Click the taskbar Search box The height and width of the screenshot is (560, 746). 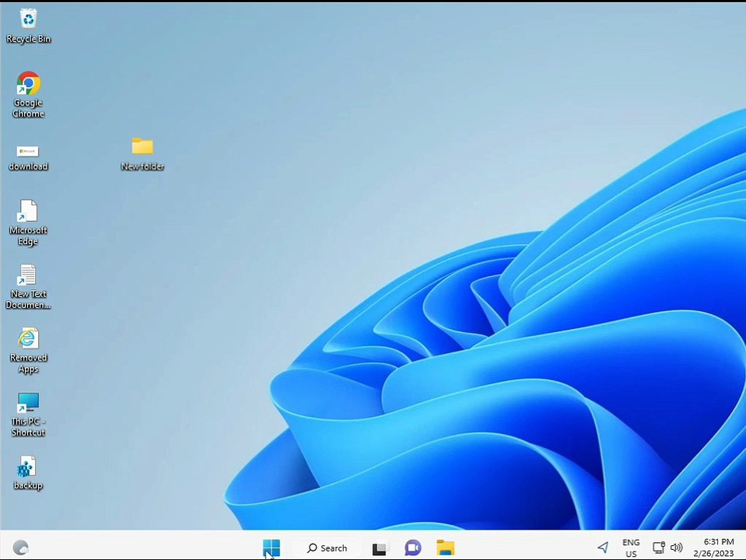pos(327,548)
